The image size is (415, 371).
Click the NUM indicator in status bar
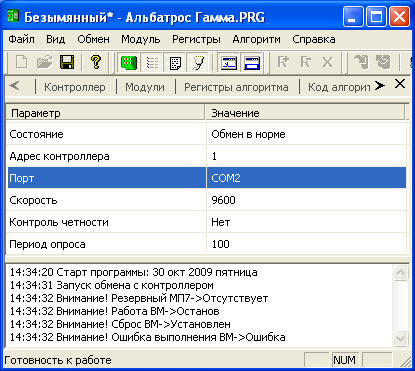click(345, 360)
